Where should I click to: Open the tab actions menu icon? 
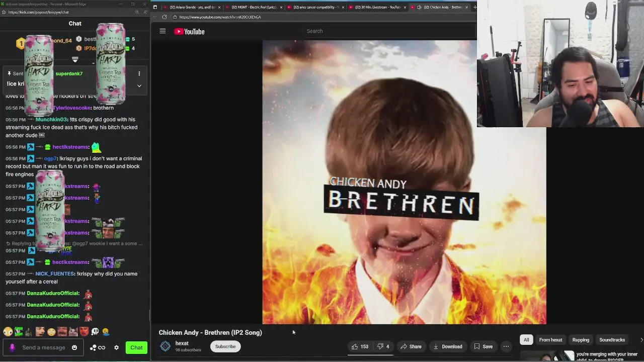pos(155,7)
